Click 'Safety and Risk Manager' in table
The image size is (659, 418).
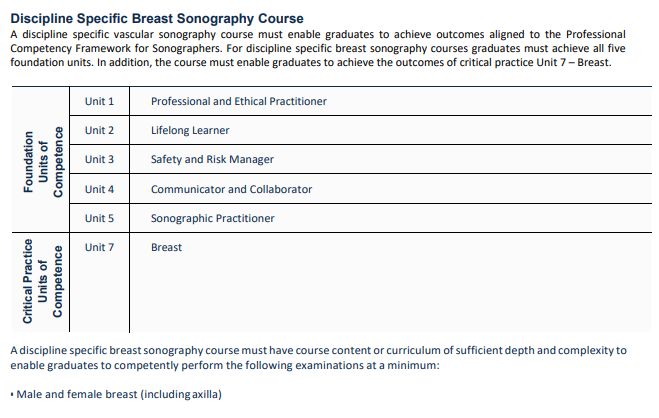pos(212,159)
